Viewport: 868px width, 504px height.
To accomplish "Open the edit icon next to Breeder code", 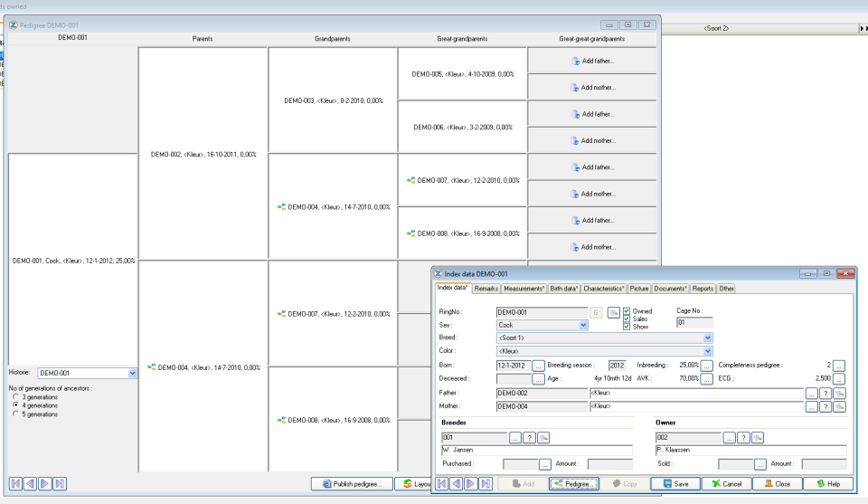I will (543, 438).
